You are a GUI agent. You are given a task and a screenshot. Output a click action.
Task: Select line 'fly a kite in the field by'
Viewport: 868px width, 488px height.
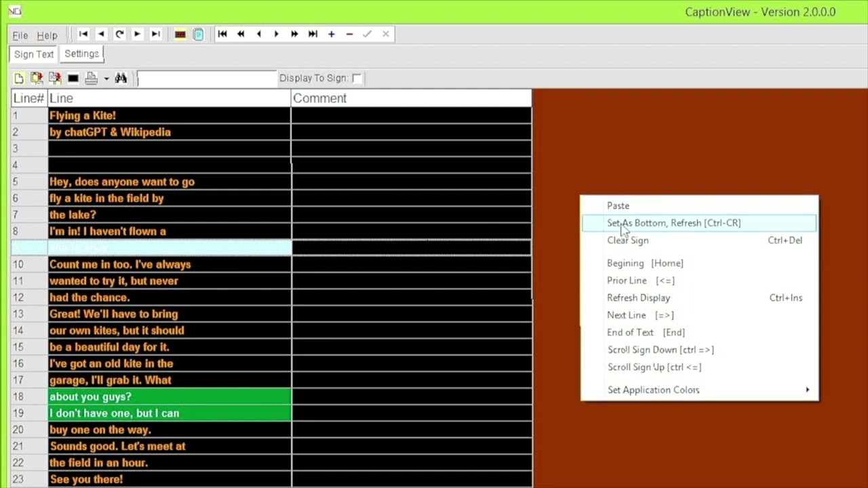[x=169, y=198]
